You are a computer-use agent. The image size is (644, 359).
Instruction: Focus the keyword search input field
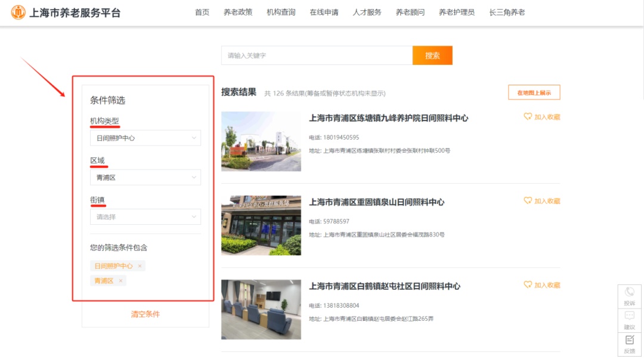click(317, 55)
